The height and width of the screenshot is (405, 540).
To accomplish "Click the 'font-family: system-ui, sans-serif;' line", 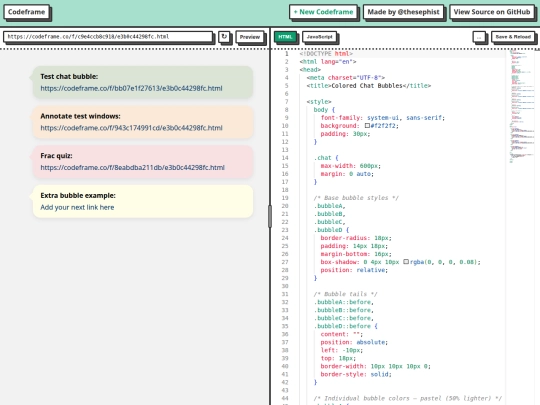I will tap(383, 118).
